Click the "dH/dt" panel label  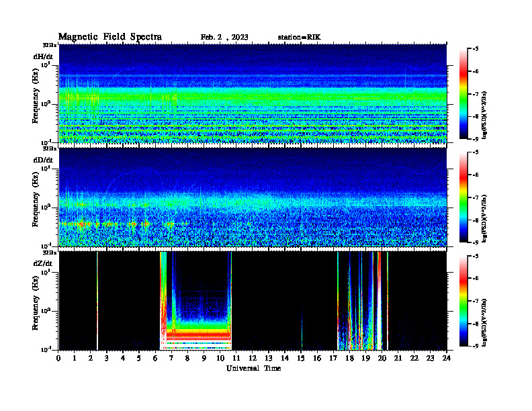tap(43, 56)
